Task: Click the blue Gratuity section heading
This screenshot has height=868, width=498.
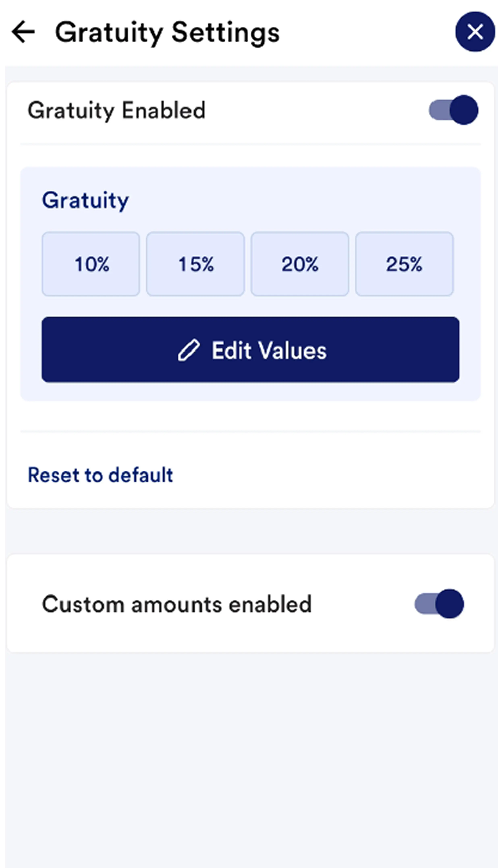Action: click(85, 200)
